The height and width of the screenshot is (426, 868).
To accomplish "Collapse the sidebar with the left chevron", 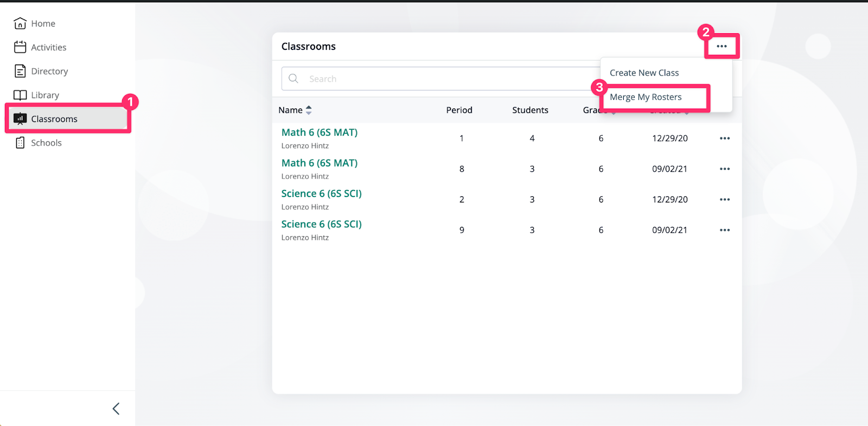I will [116, 409].
